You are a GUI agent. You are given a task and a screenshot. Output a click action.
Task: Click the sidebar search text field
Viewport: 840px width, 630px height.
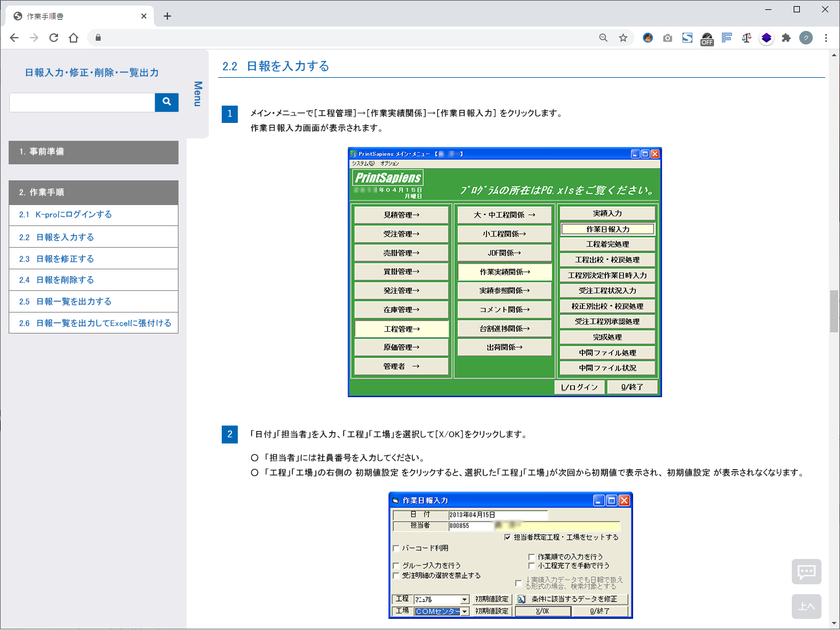click(x=82, y=102)
